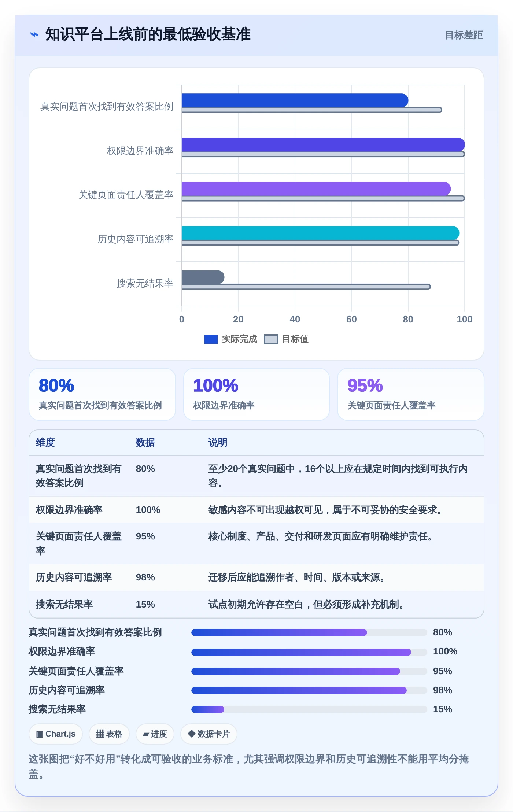
Task: Click the 98% progress bar
Action: [309, 690]
